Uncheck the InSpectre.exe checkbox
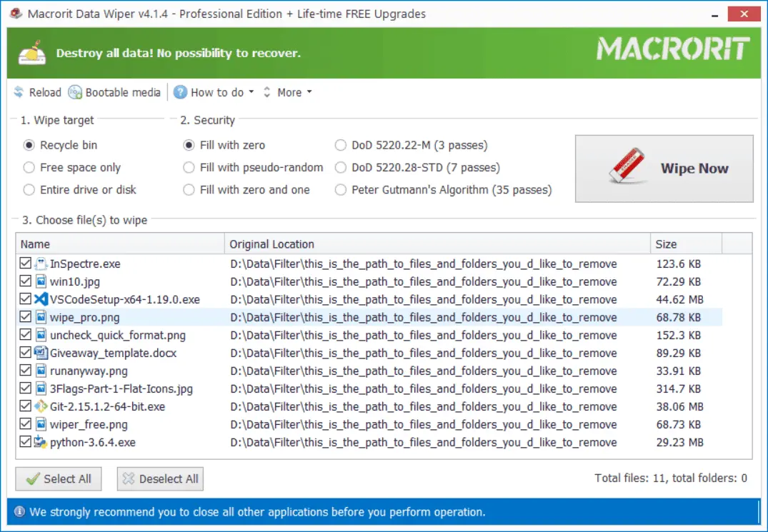This screenshot has width=768, height=532. (x=26, y=264)
